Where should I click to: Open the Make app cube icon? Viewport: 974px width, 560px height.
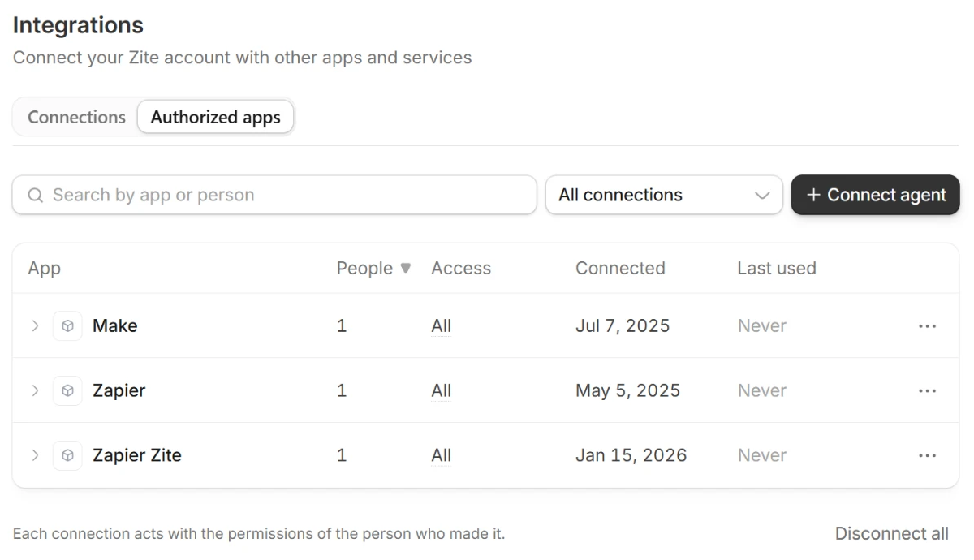click(67, 325)
